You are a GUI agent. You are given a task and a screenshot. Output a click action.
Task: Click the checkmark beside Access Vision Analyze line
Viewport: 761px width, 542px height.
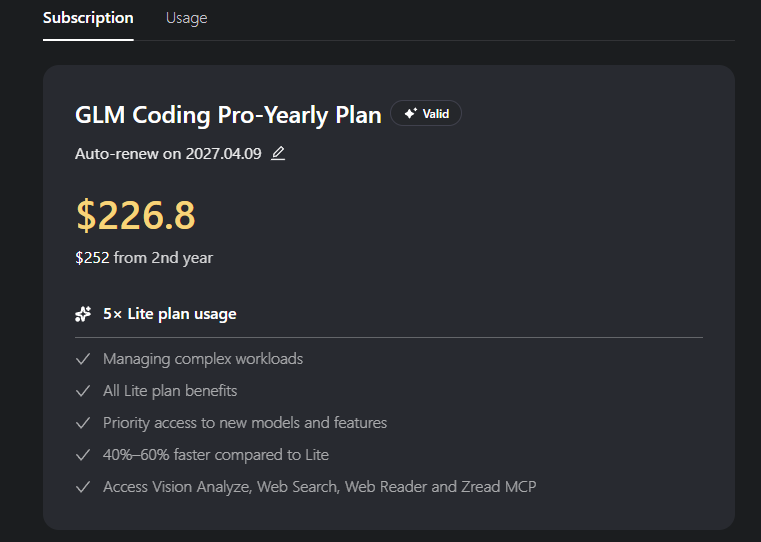pos(84,487)
